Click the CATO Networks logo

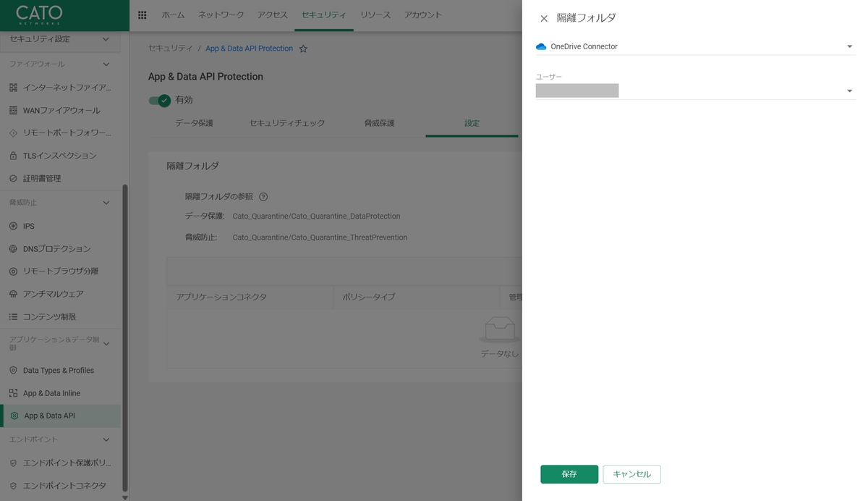tap(39, 14)
